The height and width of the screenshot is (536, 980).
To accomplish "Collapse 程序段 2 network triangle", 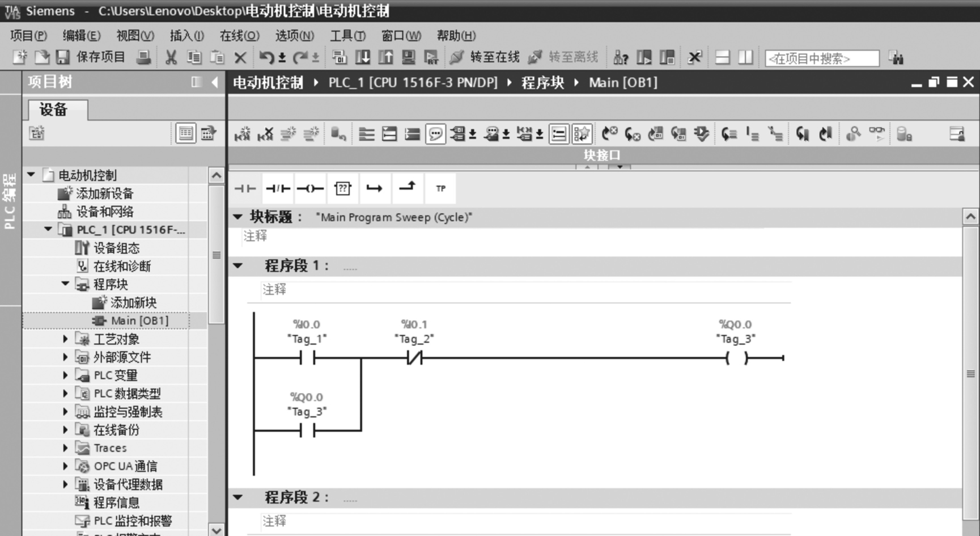I will pos(238,497).
